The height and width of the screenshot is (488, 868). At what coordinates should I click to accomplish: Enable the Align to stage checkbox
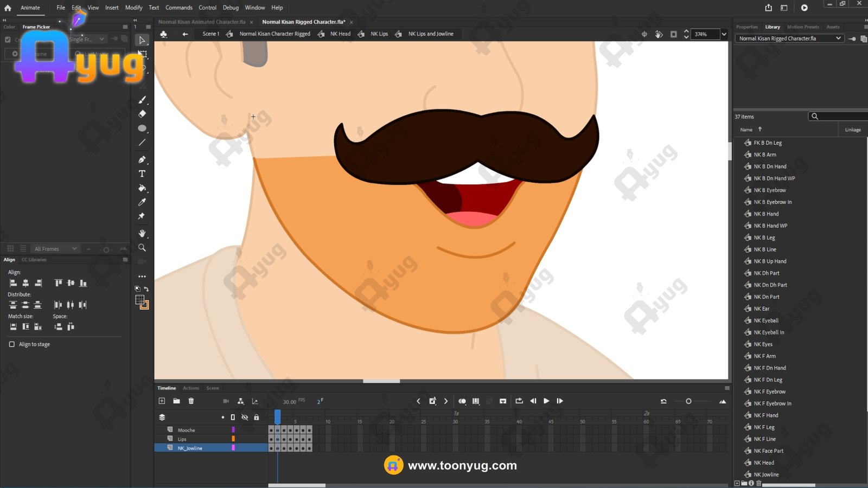[x=12, y=344]
